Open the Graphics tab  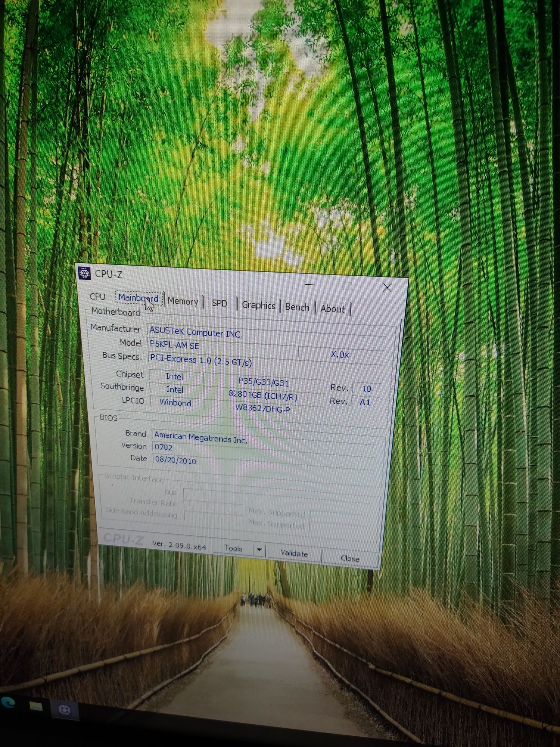(x=258, y=305)
